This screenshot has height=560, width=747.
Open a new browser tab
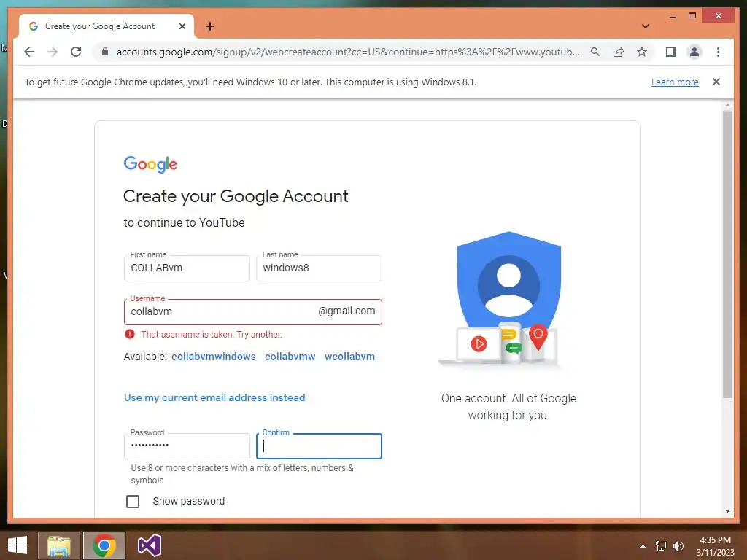pos(210,26)
